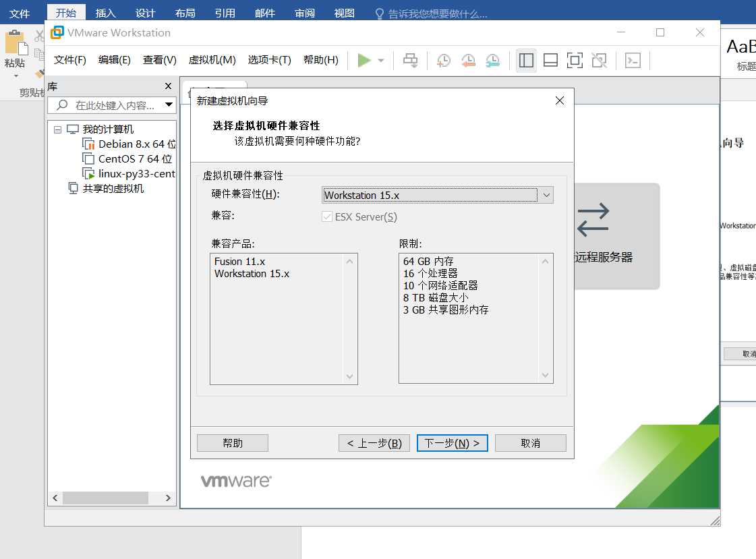This screenshot has width=756, height=559.
Task: Open the 帮助(H) menu
Action: click(320, 60)
